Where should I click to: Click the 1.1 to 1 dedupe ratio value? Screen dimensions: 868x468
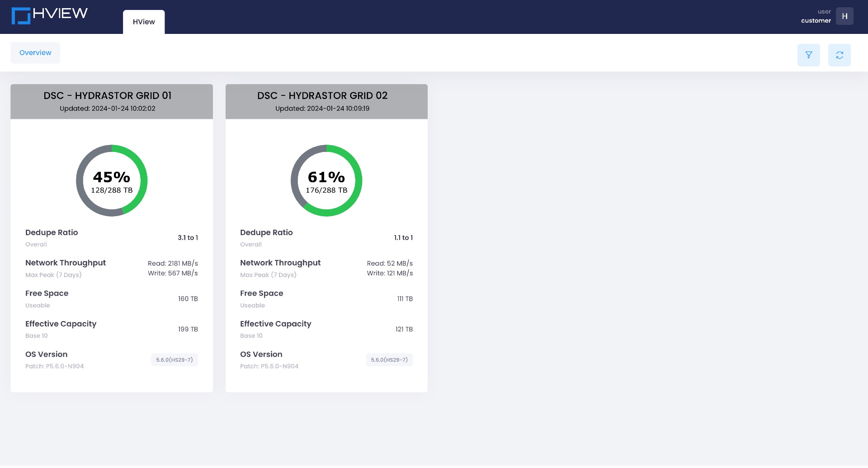click(403, 238)
